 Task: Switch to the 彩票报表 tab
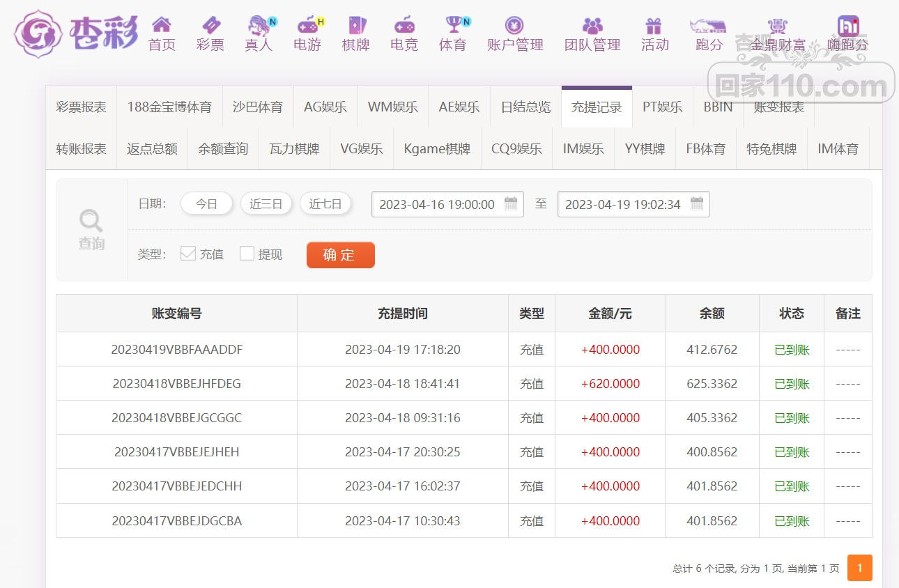(x=82, y=107)
